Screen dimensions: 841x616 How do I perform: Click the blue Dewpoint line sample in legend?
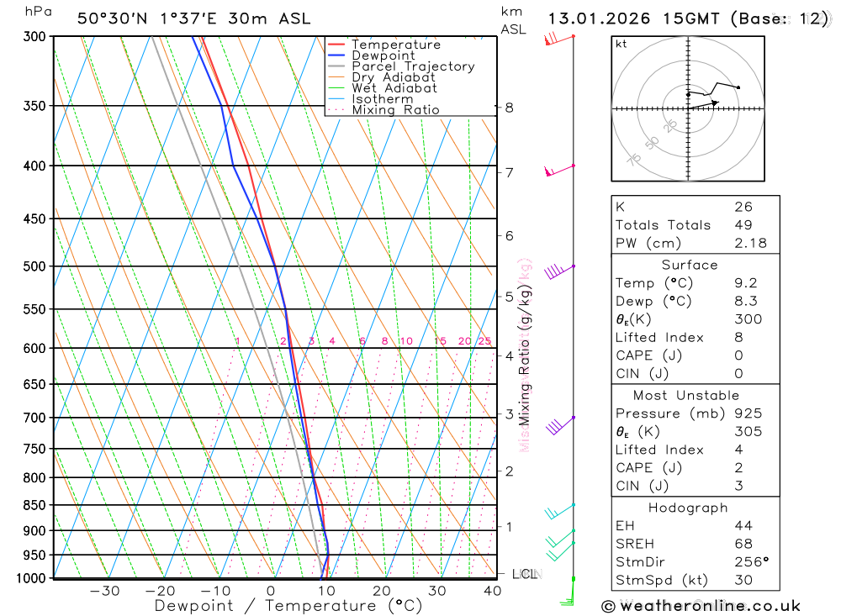336,55
